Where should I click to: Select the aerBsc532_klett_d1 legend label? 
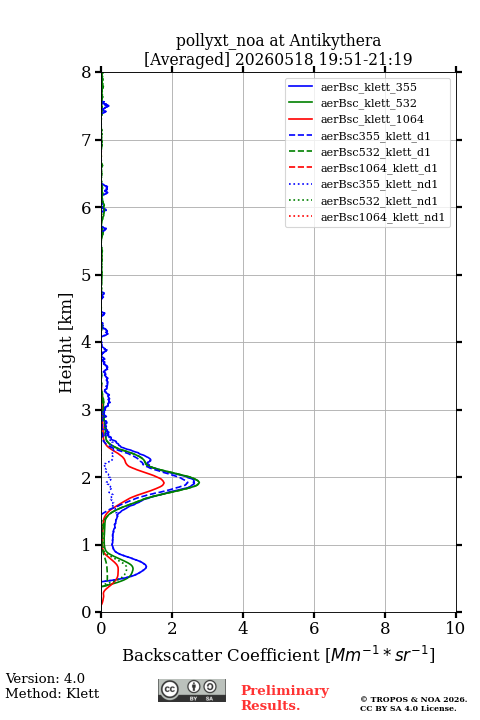pos(375,152)
